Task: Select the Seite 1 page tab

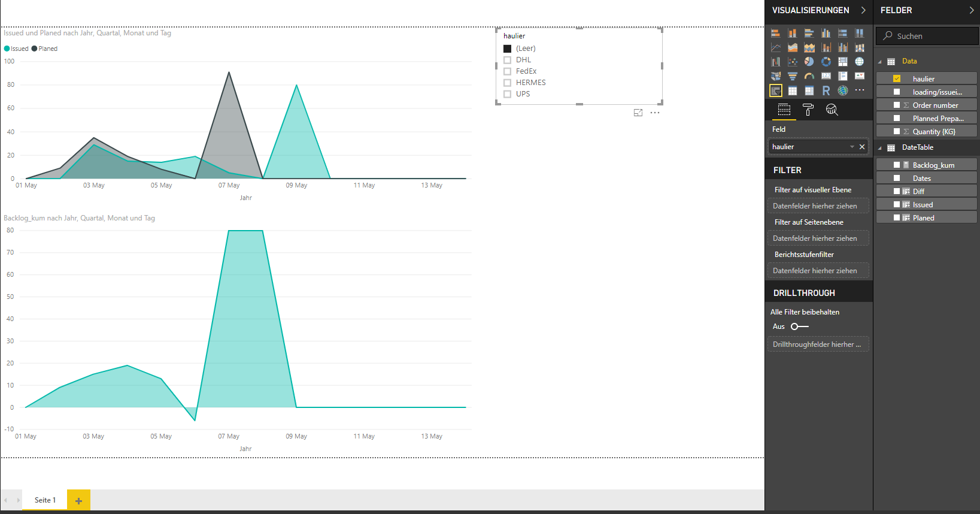Action: tap(45, 500)
